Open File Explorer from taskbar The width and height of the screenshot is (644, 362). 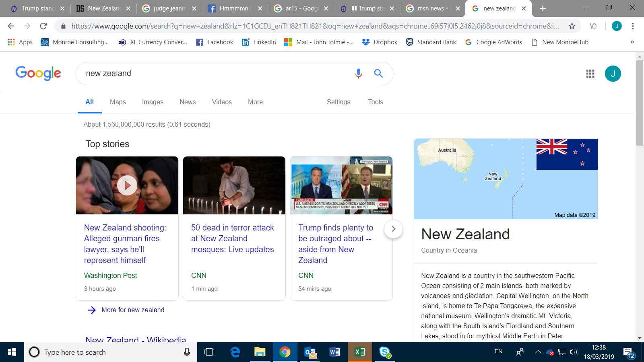(x=260, y=352)
